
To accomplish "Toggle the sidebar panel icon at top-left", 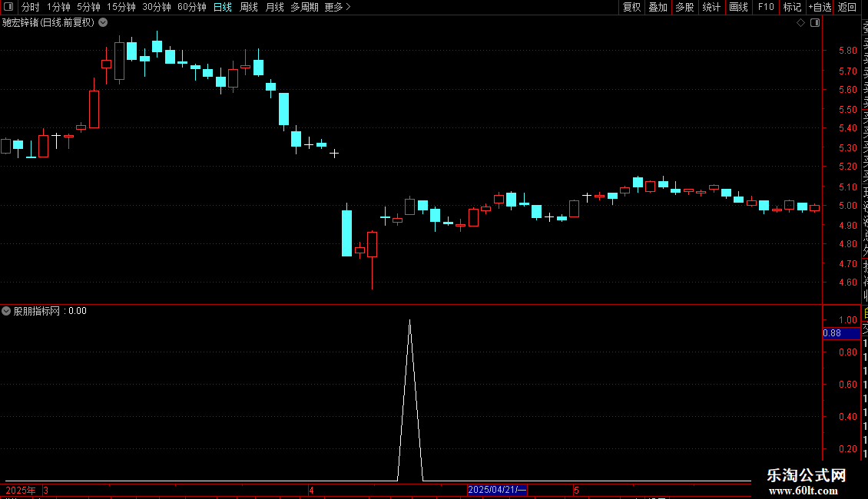I will tap(8, 7).
